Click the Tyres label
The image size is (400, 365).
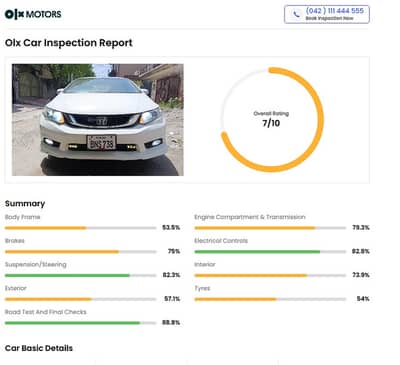202,288
